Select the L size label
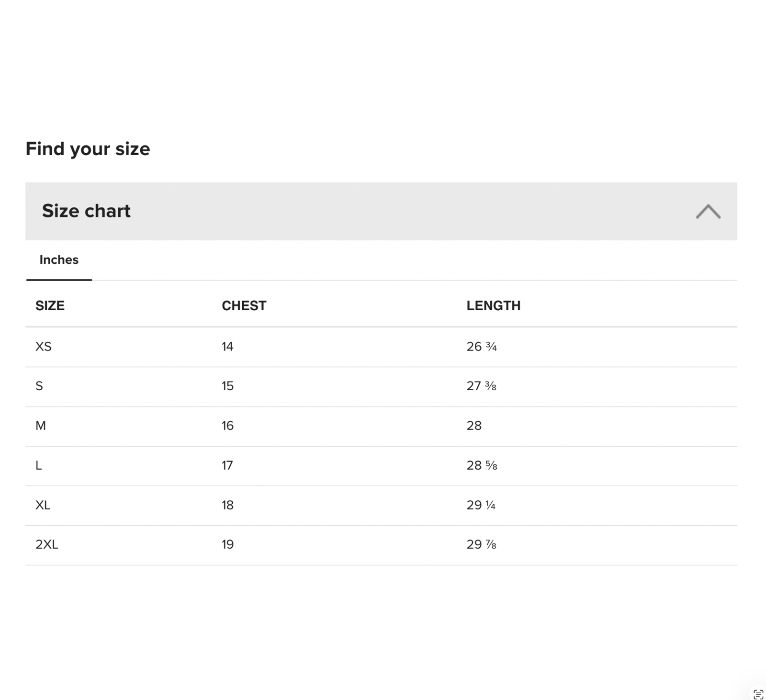 [x=39, y=465]
